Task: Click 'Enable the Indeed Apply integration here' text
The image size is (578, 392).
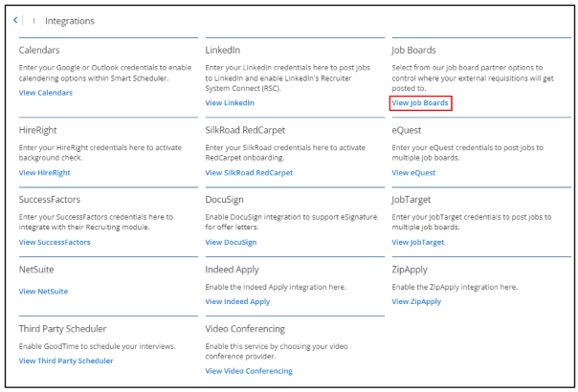Action: [x=276, y=287]
